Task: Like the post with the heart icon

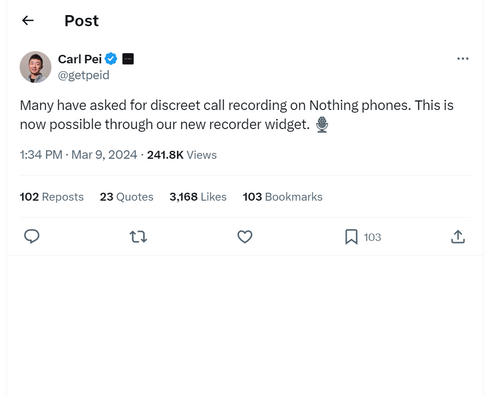Action: coord(245,237)
